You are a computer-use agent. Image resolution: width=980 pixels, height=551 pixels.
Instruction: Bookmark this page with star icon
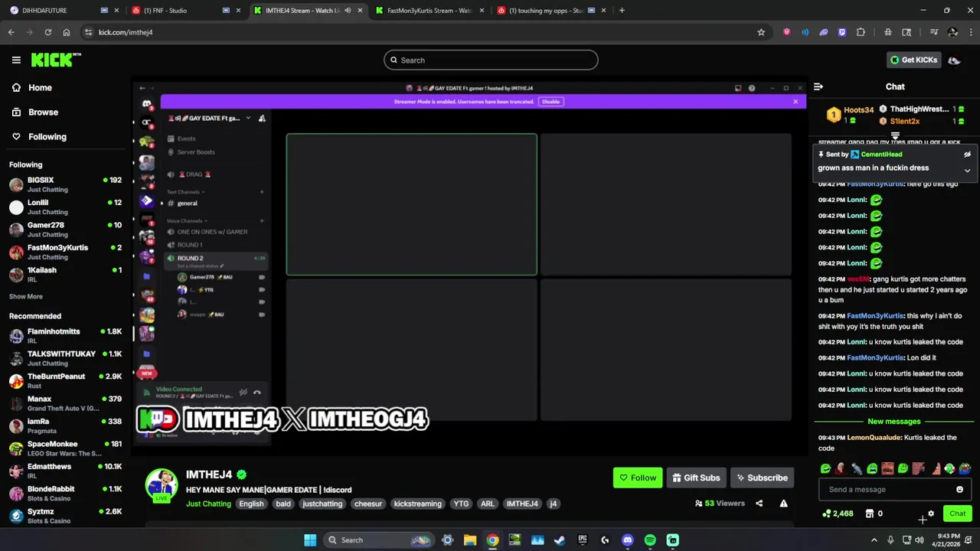761,32
